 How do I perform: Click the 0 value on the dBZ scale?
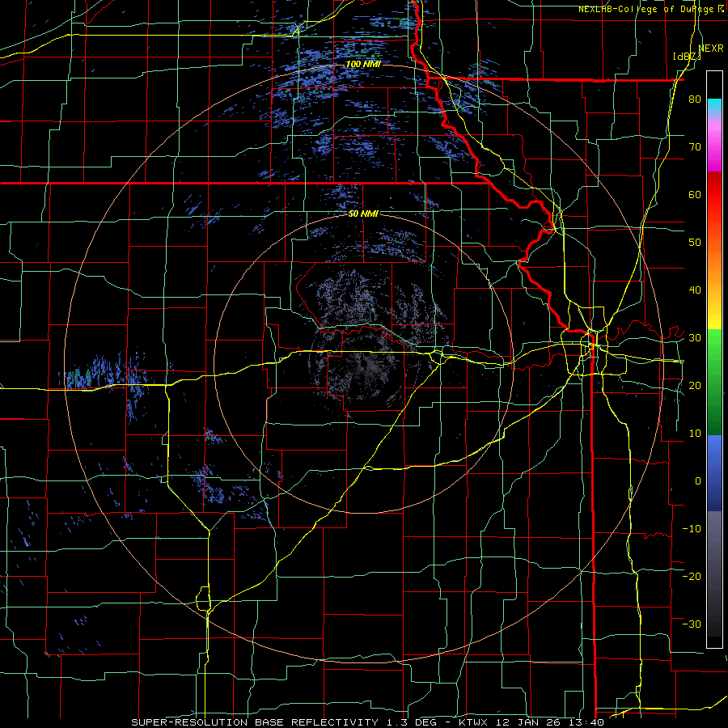pyautogui.click(x=698, y=481)
